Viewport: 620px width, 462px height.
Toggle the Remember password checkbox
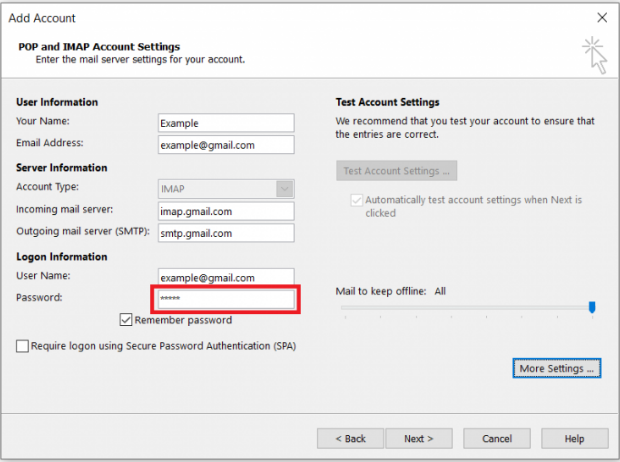tap(126, 320)
